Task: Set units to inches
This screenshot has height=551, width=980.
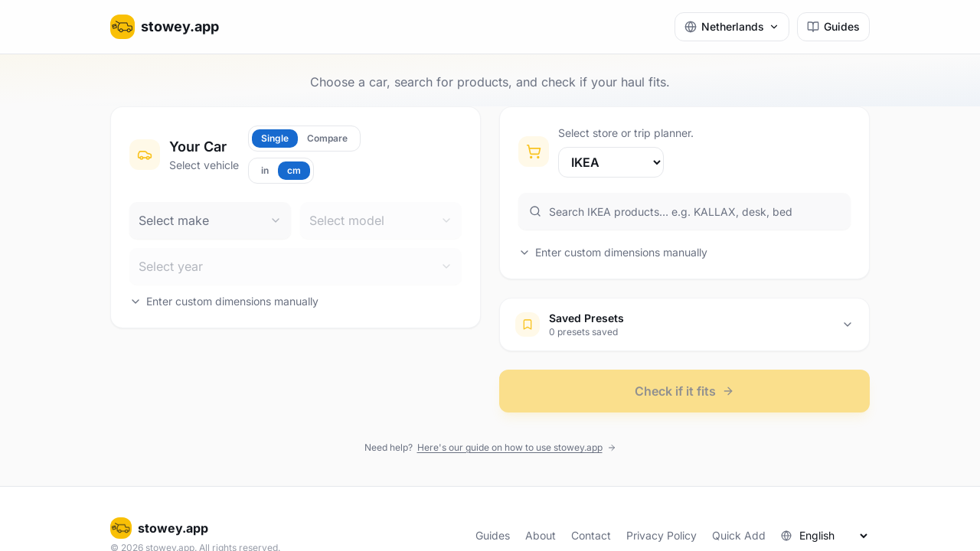Action: [x=265, y=171]
